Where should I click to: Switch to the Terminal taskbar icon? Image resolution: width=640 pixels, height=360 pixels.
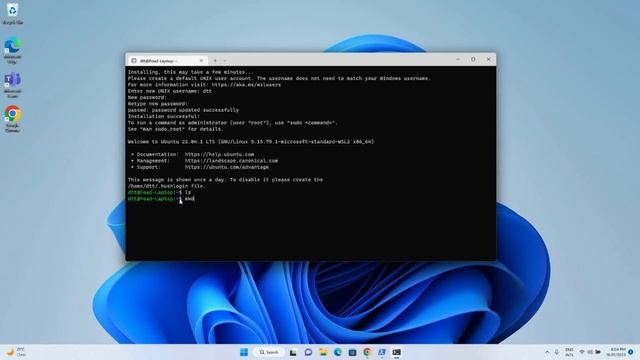[x=397, y=352]
